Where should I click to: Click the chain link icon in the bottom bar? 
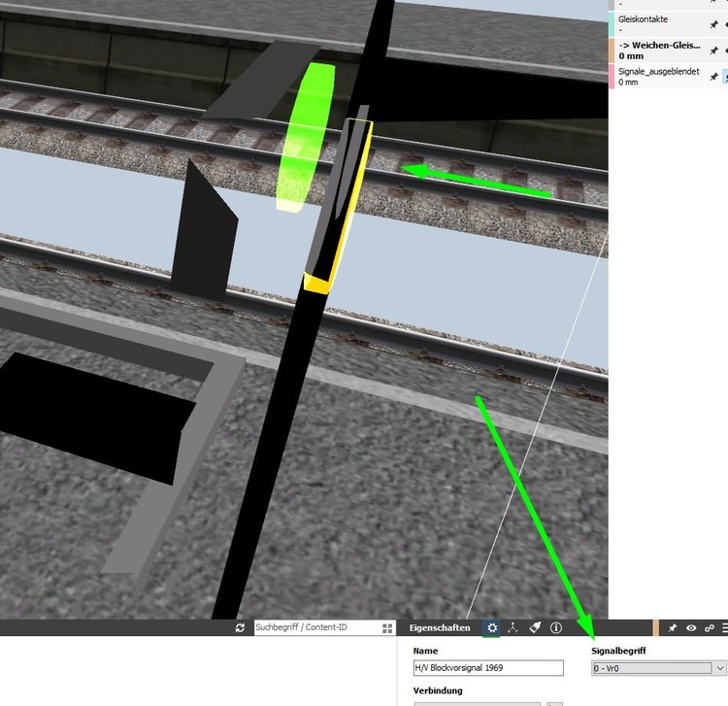[710, 628]
